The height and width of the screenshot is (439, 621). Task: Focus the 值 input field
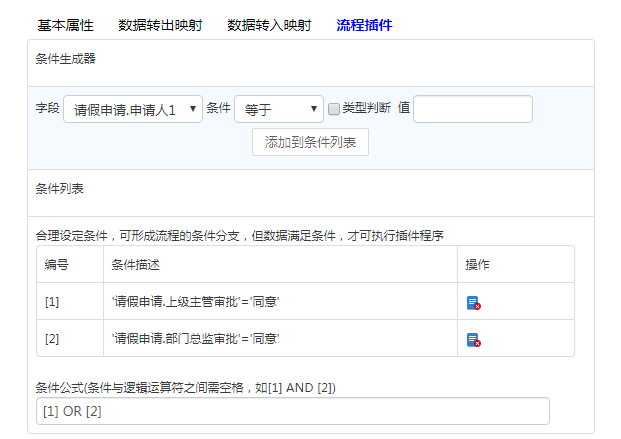(472, 109)
